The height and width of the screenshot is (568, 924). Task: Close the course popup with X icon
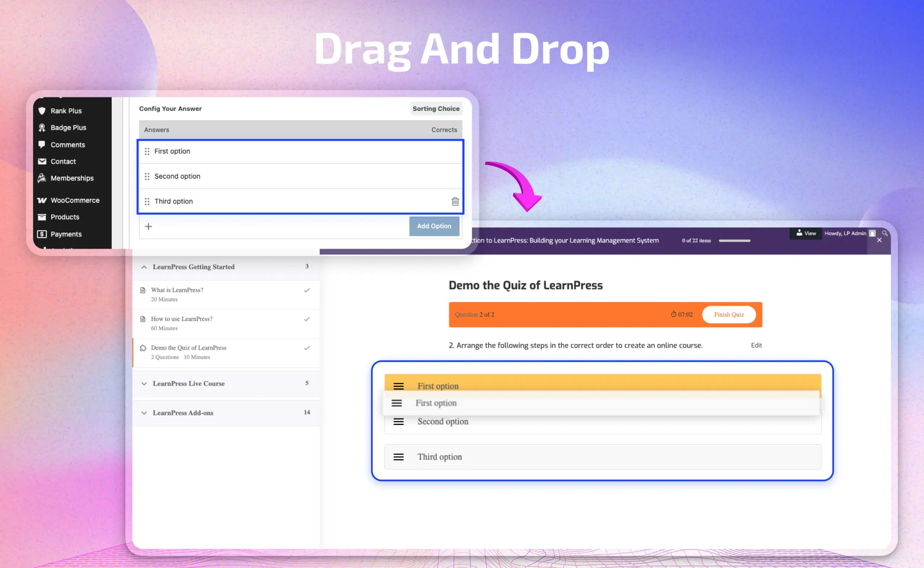click(879, 240)
